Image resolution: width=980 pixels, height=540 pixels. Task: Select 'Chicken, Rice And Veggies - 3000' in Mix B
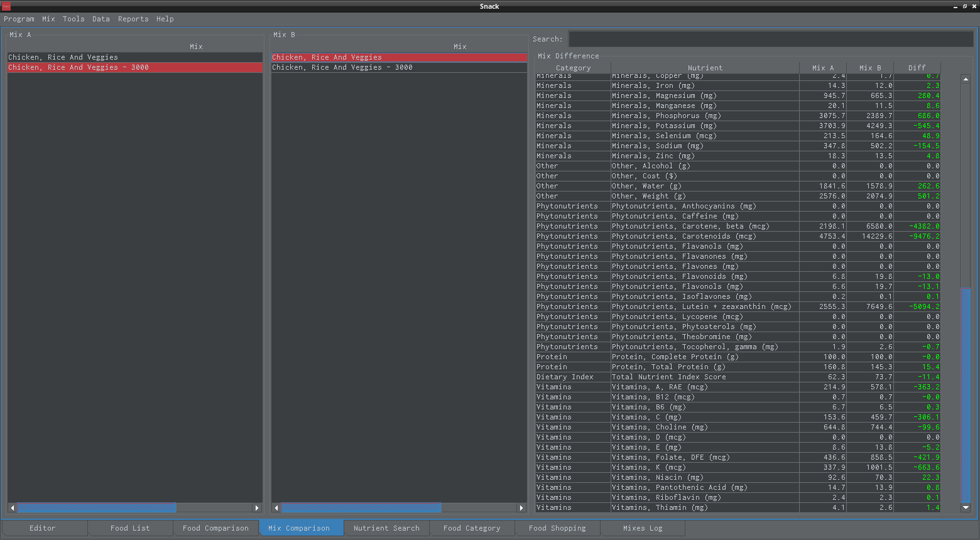pos(342,67)
